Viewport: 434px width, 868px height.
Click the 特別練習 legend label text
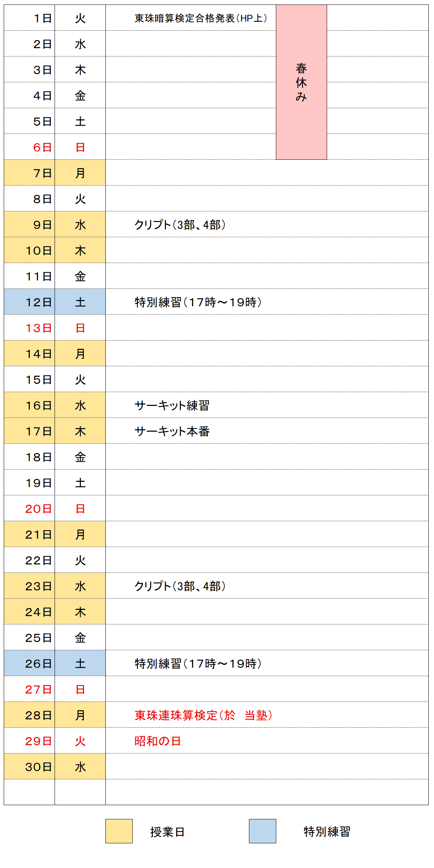tap(327, 831)
